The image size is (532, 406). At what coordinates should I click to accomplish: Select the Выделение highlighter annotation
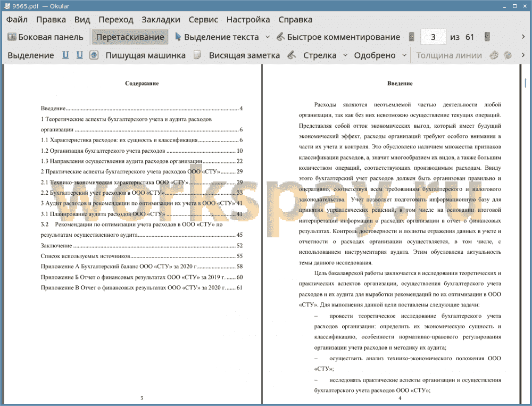click(x=30, y=55)
